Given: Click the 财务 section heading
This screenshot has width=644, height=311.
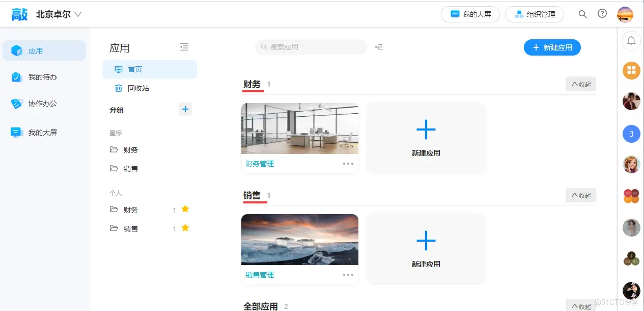Looking at the screenshot, I should click(252, 84).
